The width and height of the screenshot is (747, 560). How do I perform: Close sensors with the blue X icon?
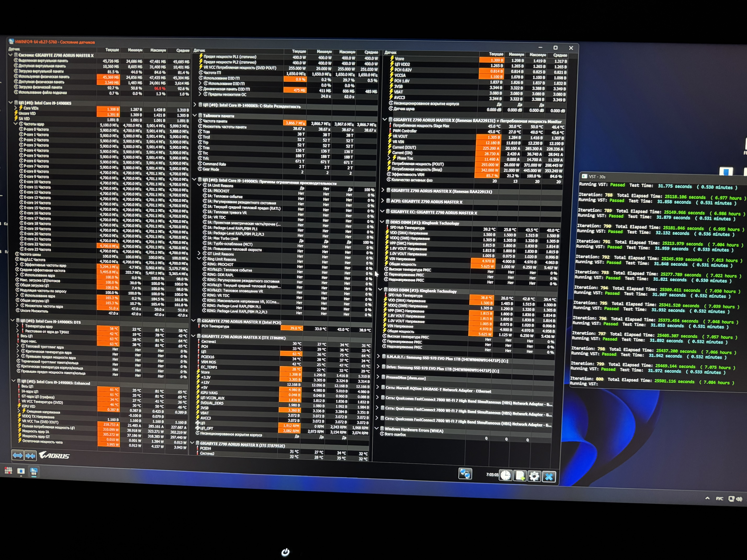point(549,476)
